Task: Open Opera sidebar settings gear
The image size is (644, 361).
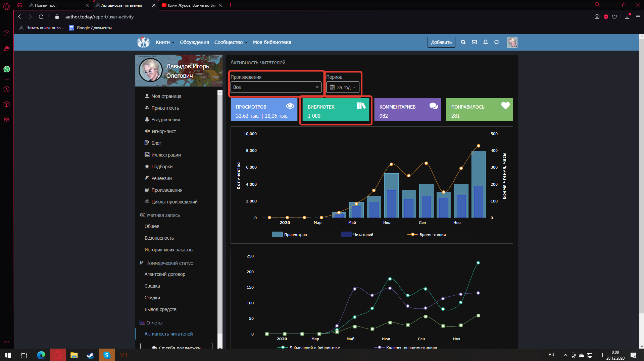Action: (7, 120)
